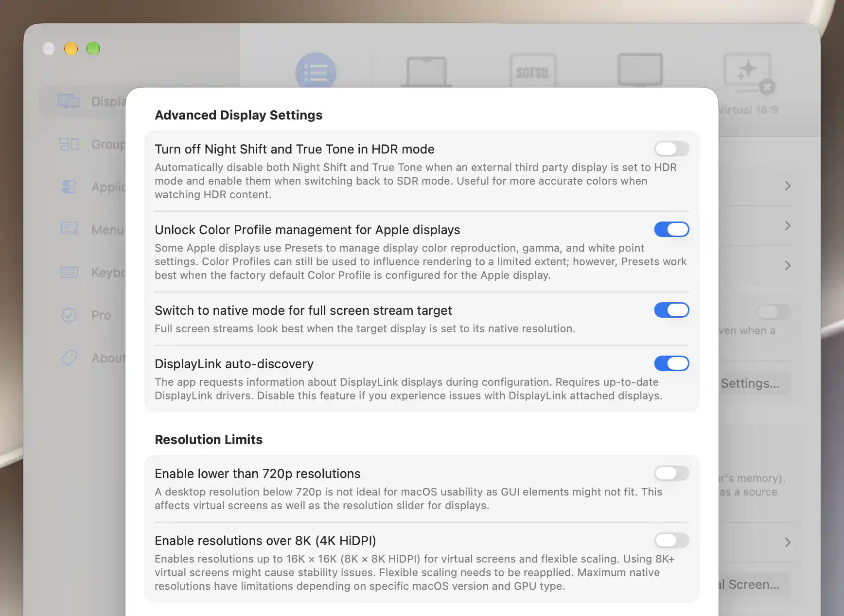Click the About tag sidebar icon

coord(69,358)
